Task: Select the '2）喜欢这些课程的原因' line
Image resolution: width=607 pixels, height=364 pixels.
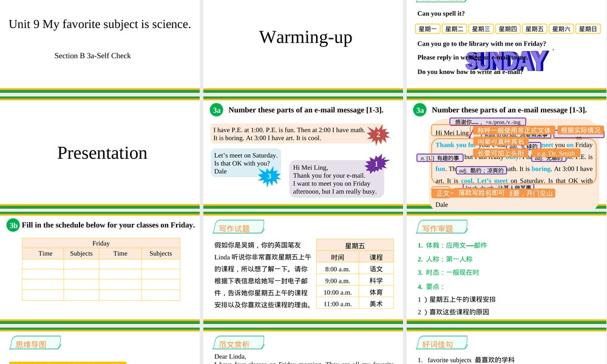Action: (453, 312)
